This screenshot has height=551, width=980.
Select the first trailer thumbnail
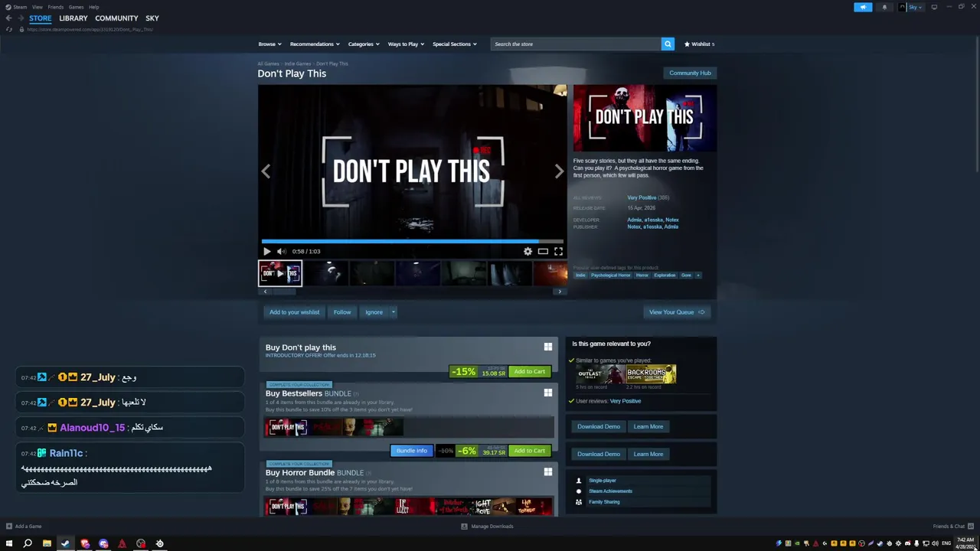click(280, 273)
